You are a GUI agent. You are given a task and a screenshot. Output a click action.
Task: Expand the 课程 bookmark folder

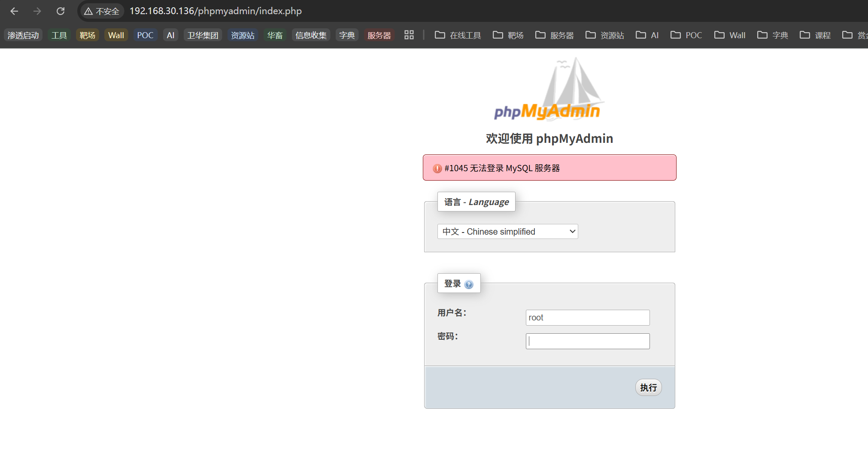(x=815, y=35)
